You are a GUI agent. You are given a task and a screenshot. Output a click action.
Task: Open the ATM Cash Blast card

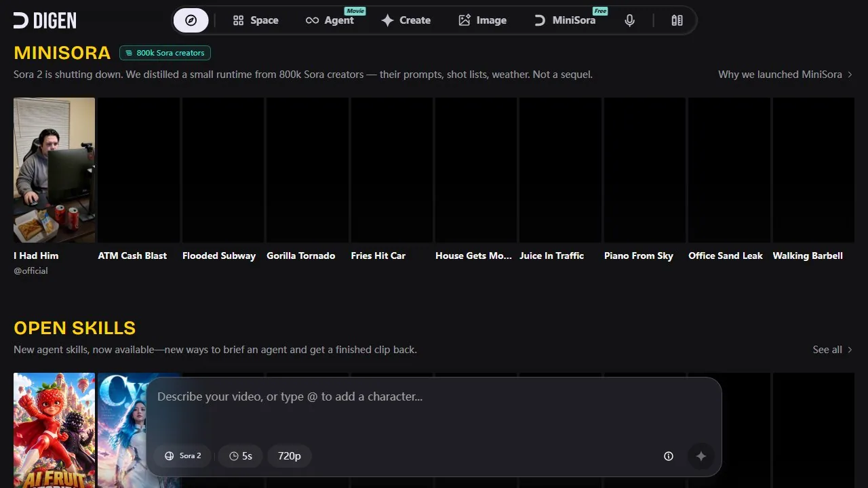coord(138,170)
